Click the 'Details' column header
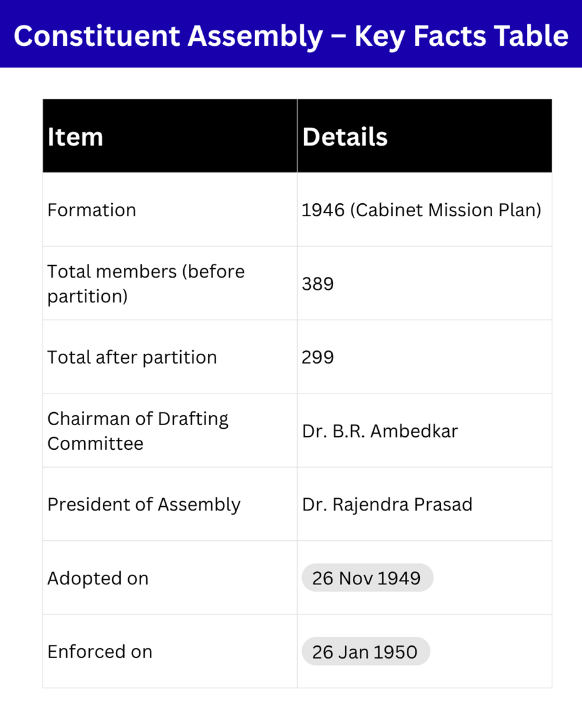This screenshot has height=728, width=582. pyautogui.click(x=345, y=137)
